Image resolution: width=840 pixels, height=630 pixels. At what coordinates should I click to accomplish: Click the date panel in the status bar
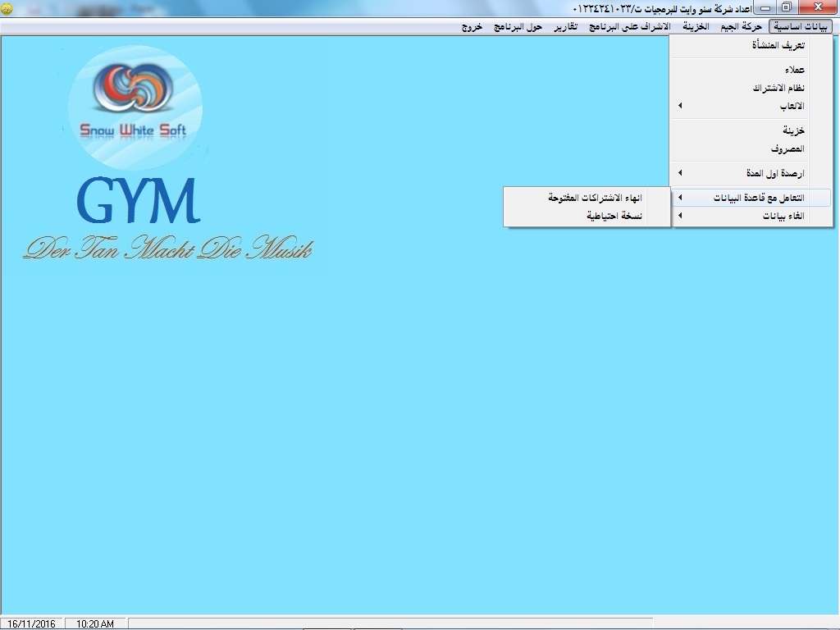tap(31, 624)
